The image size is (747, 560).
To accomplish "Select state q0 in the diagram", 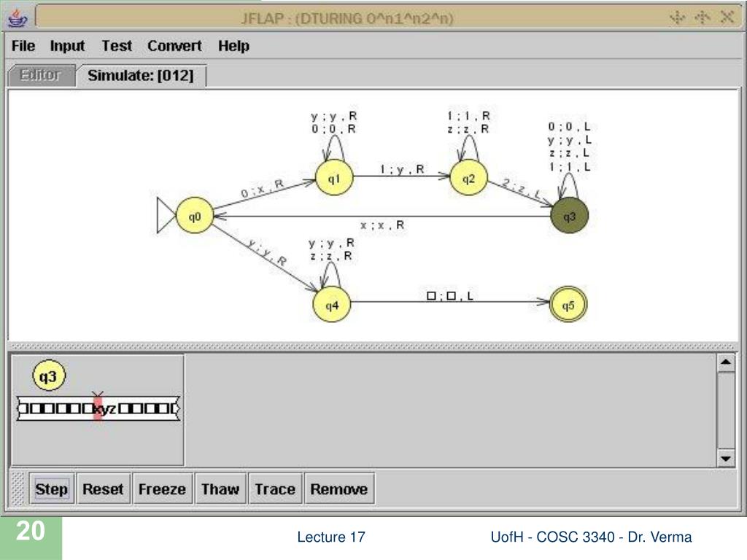I will click(x=194, y=216).
